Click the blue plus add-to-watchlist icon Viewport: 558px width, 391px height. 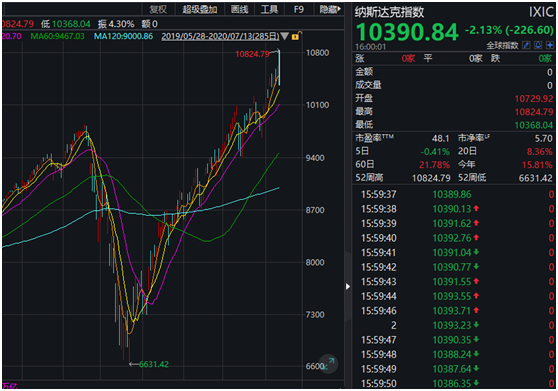550,45
